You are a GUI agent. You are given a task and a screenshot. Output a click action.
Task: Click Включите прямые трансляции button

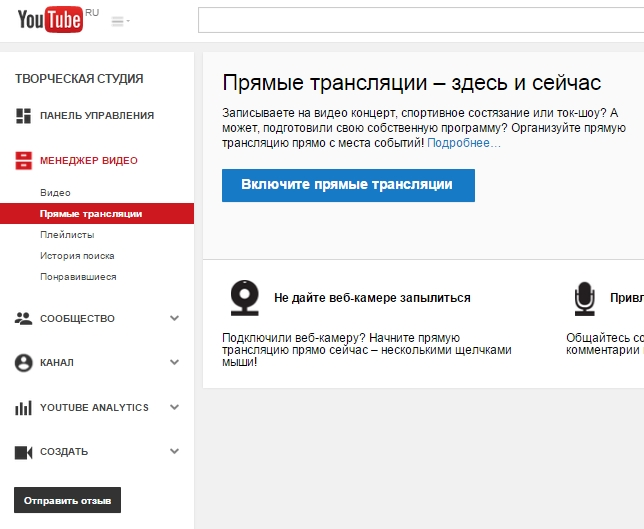[348, 185]
